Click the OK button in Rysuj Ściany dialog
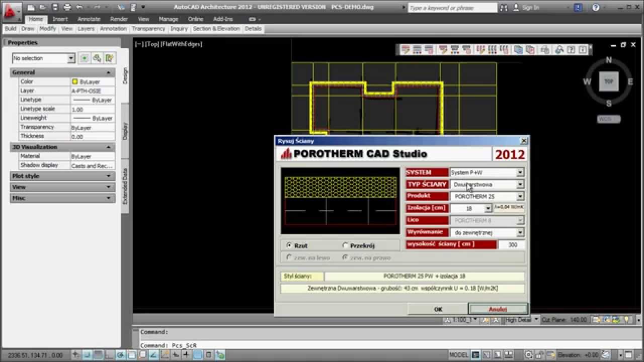644x362 pixels. [438, 309]
